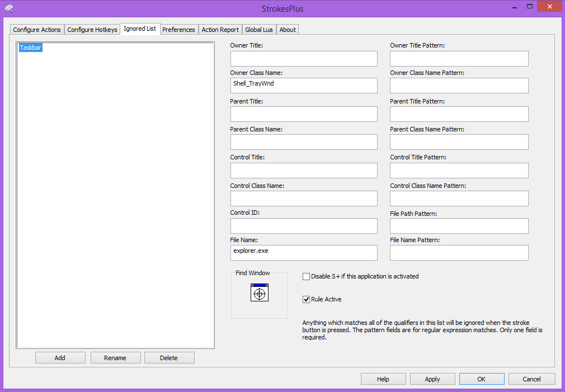Screen dimensions: 565x392
Task: Switch to the Configure Actions tab
Action: [x=37, y=30]
